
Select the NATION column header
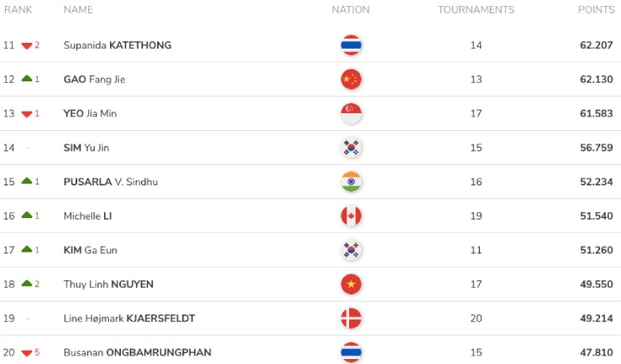(351, 10)
